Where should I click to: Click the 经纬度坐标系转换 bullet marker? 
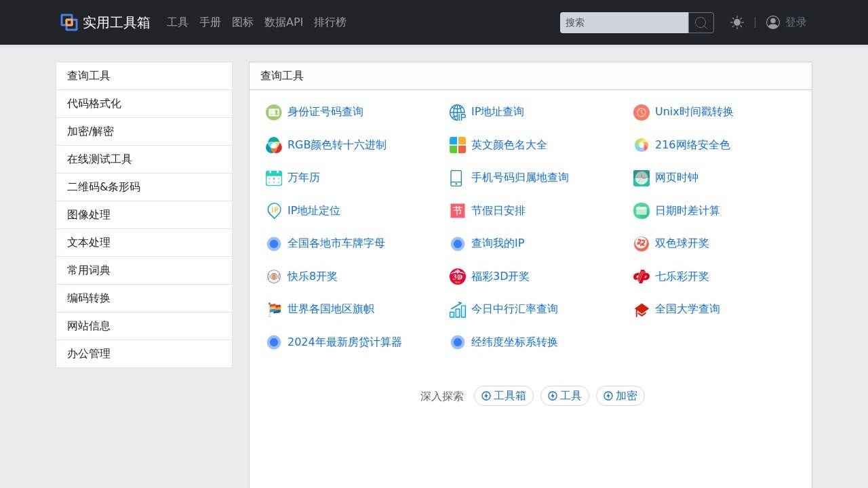pyautogui.click(x=457, y=342)
